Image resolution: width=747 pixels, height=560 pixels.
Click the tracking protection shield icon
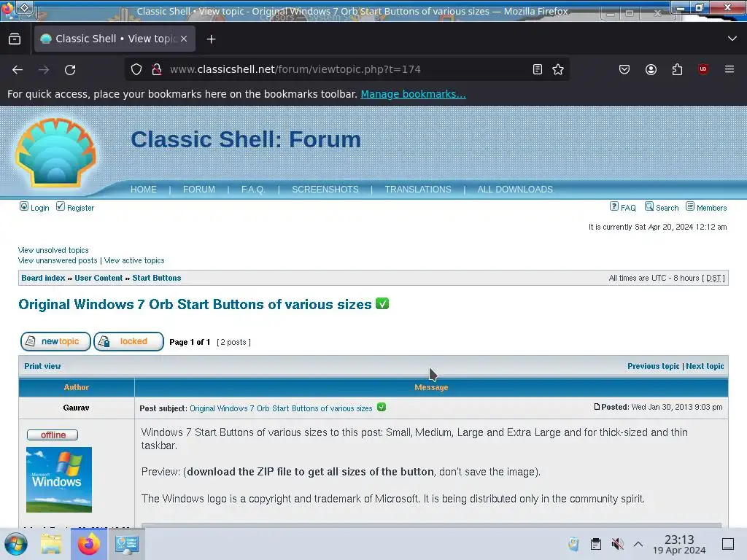[x=136, y=69]
